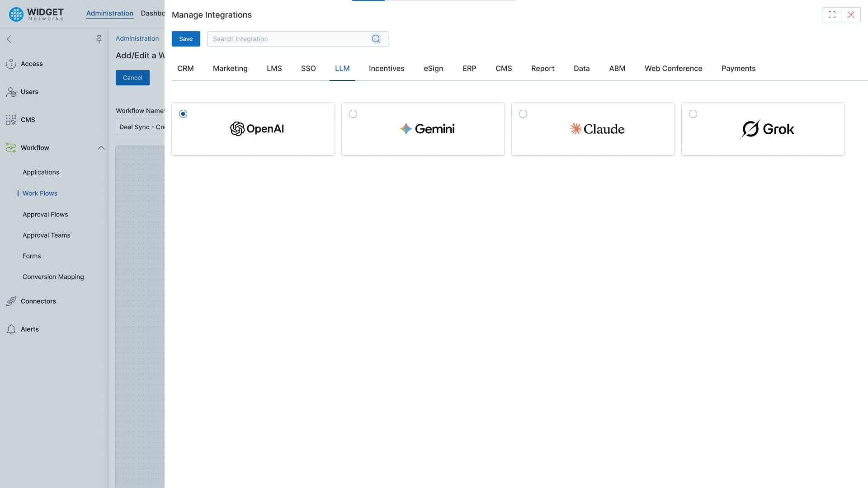Switch to the LMS tab

tap(274, 69)
